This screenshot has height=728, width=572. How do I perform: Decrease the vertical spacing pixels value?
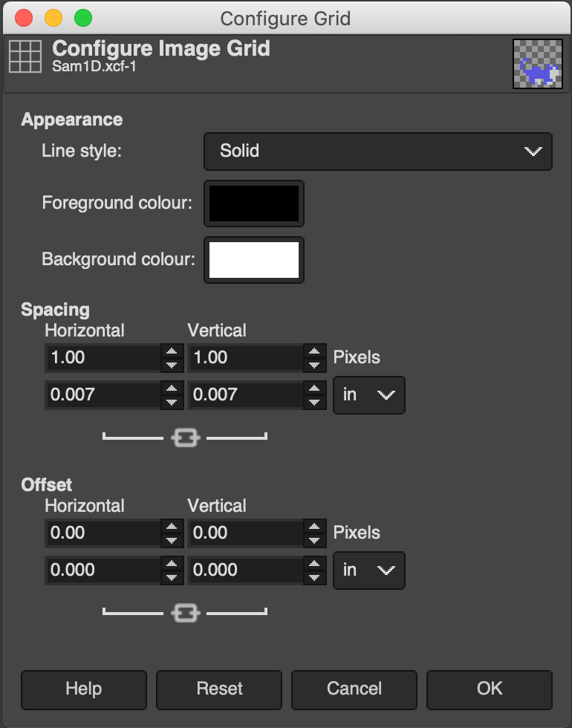(315, 365)
